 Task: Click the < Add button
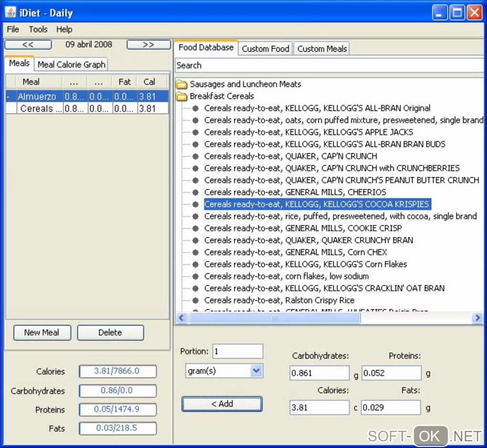(x=222, y=404)
